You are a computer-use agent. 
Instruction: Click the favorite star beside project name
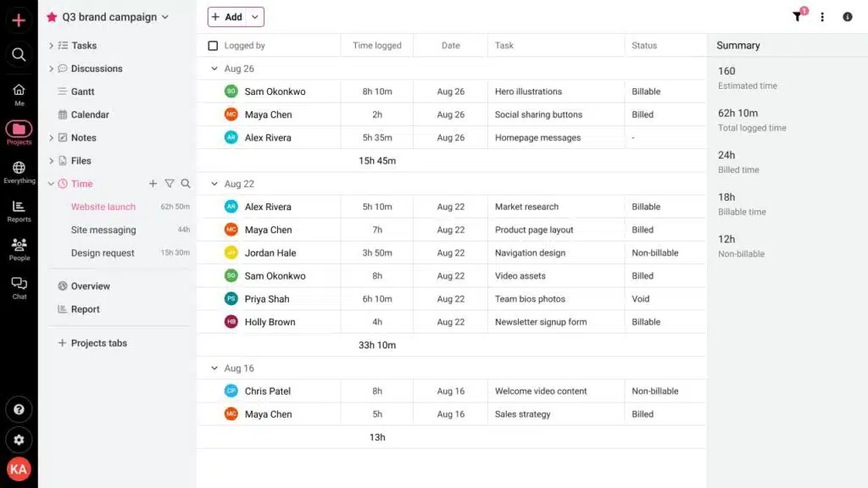coord(52,17)
